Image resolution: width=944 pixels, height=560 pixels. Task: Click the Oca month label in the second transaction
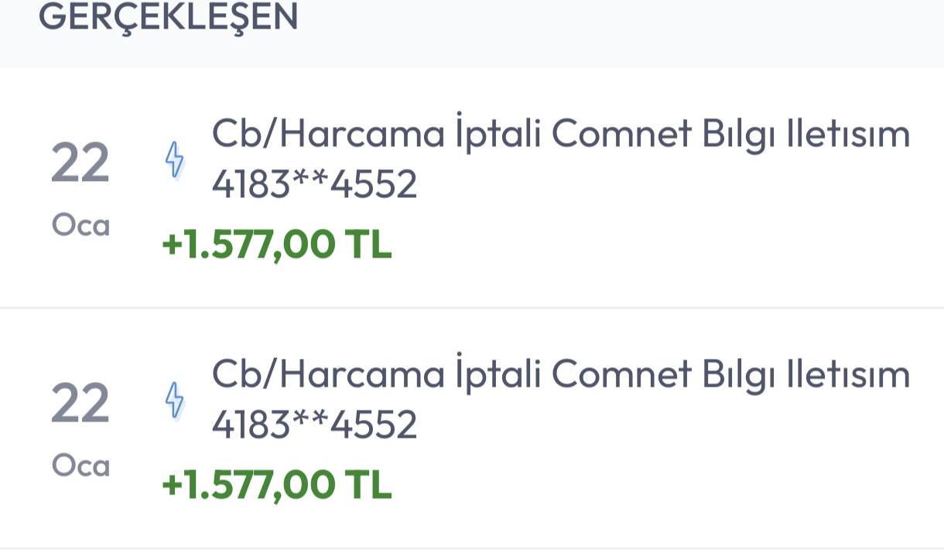pos(80,466)
